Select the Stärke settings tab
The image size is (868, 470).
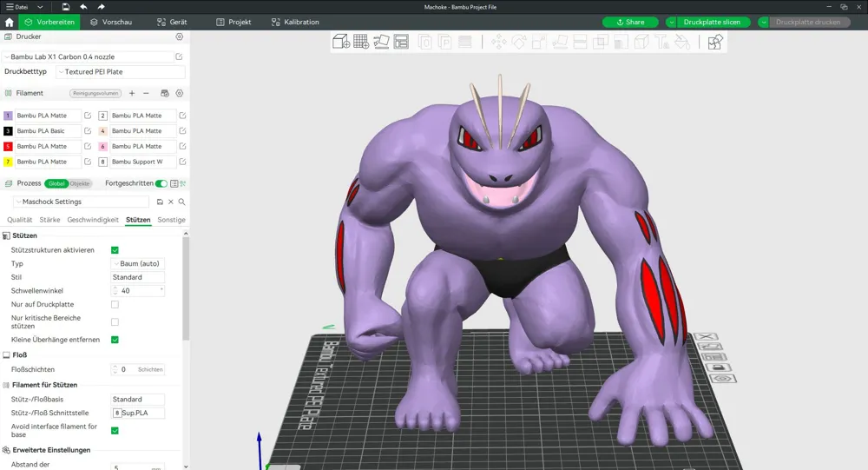(49, 220)
